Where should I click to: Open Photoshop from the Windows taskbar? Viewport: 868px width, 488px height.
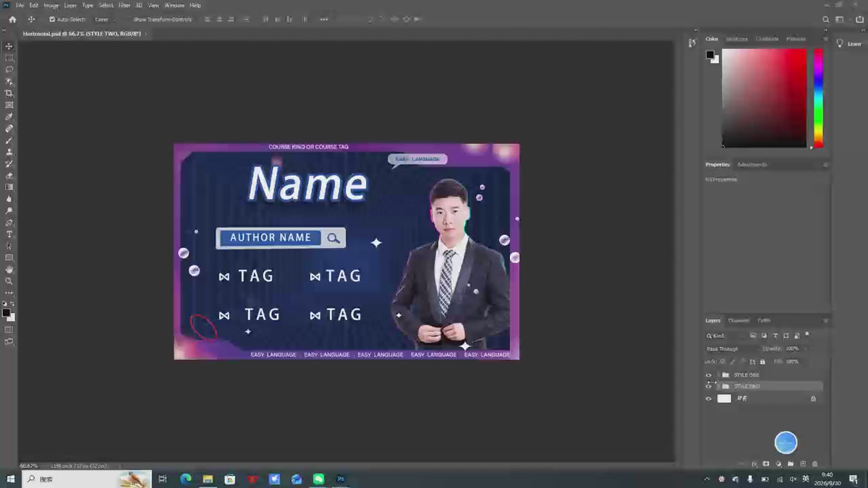pos(341,479)
